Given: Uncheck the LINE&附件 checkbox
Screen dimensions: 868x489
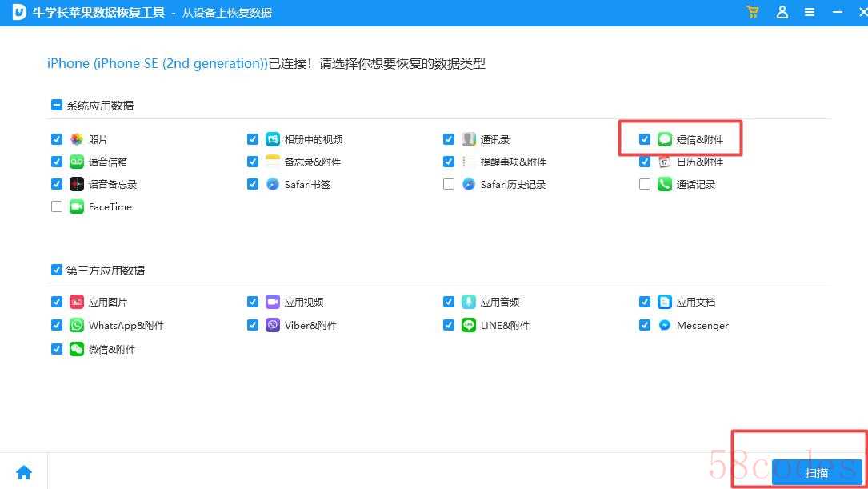Looking at the screenshot, I should 448,324.
